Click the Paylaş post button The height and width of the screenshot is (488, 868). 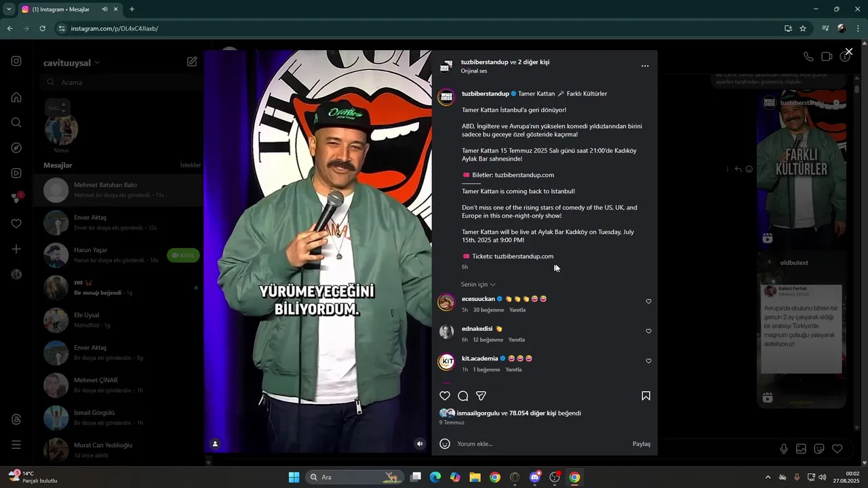tap(641, 444)
